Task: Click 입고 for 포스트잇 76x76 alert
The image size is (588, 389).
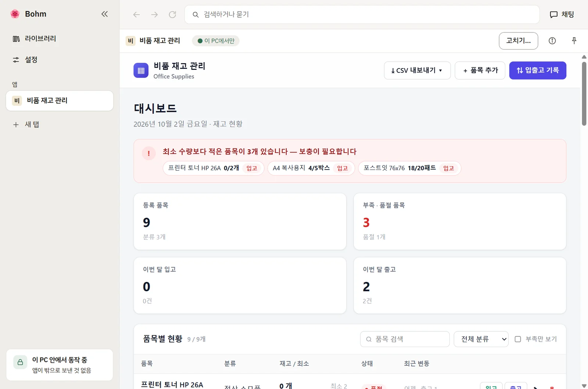Action: pos(449,168)
